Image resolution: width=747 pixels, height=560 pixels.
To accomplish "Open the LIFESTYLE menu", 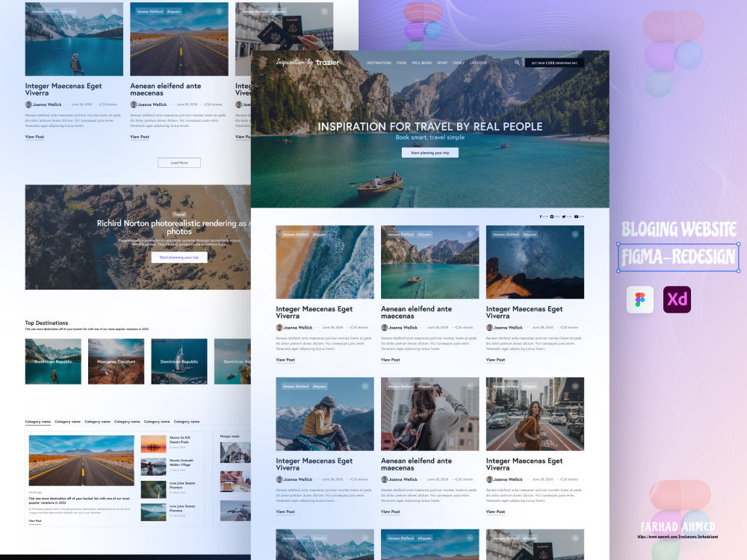I will pos(478,63).
